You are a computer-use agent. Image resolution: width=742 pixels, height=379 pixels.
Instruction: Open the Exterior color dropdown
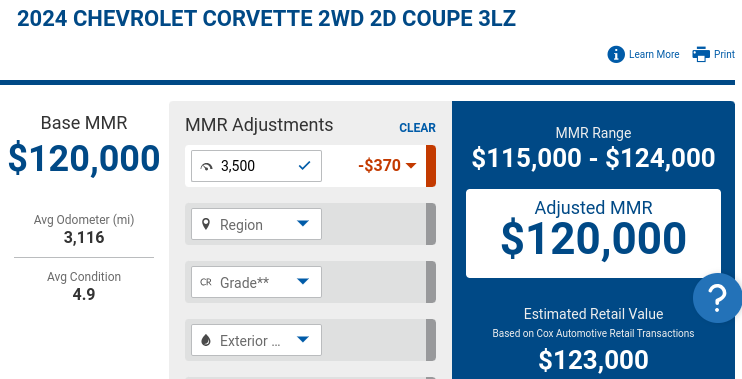(x=256, y=340)
